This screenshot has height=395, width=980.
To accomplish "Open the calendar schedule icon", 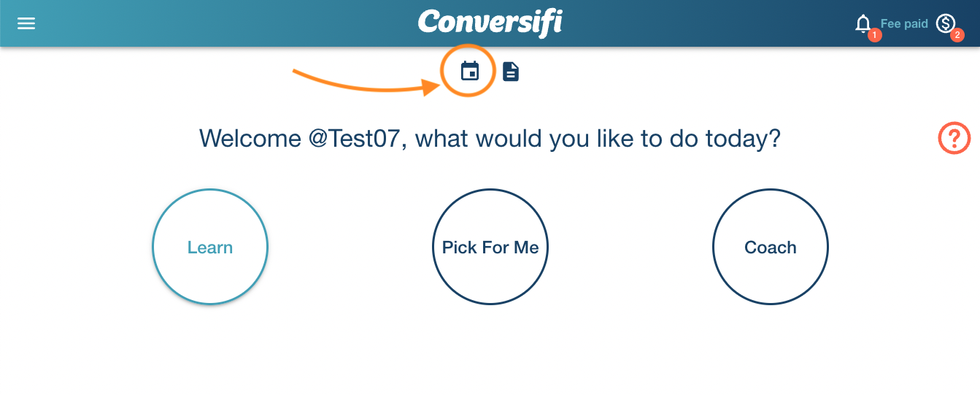I will tap(469, 71).
